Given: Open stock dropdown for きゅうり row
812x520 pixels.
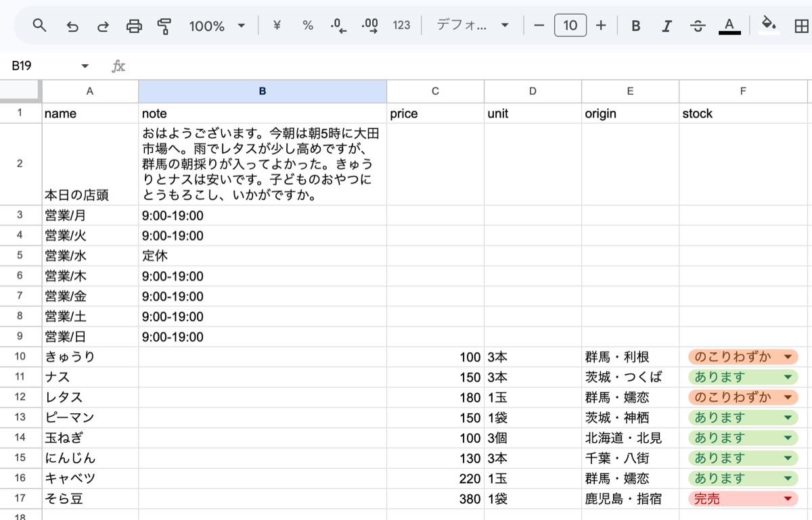Looking at the screenshot, I should (x=788, y=357).
